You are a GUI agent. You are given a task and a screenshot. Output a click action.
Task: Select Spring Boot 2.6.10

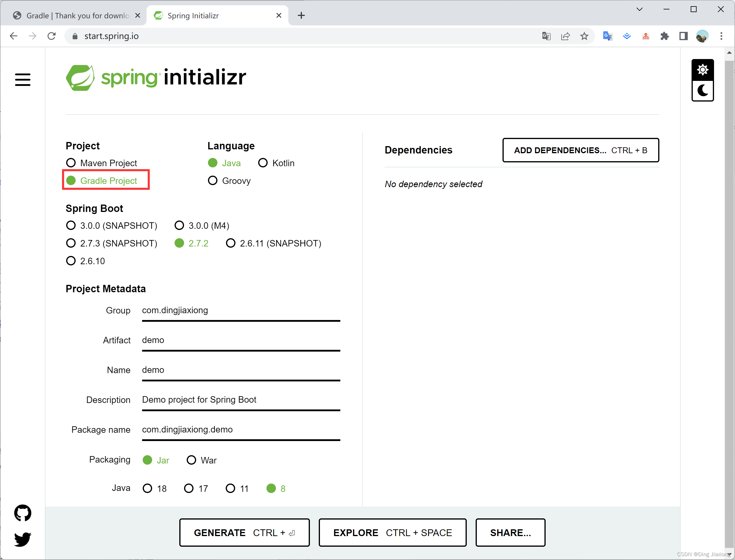coord(85,261)
